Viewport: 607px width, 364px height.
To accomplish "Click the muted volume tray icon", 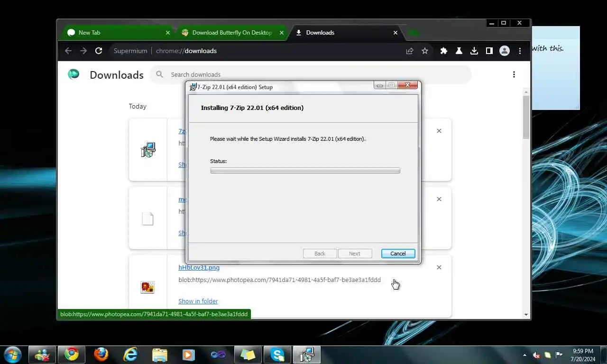I will (536, 355).
